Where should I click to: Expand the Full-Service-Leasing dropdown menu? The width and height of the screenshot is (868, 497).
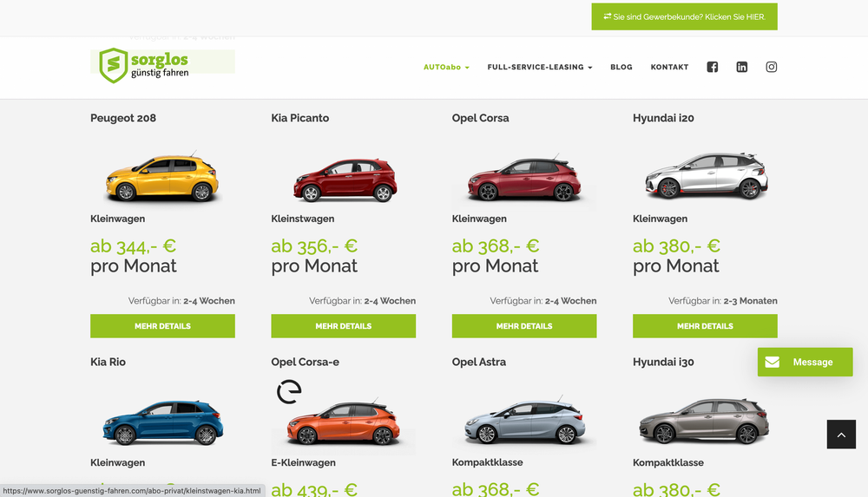[x=540, y=67]
